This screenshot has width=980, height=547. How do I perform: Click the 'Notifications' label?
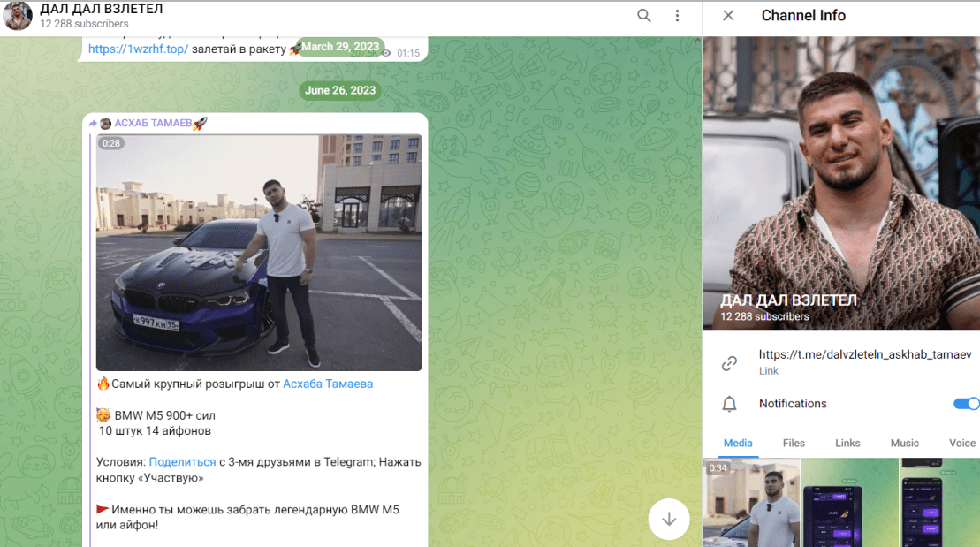(x=793, y=404)
